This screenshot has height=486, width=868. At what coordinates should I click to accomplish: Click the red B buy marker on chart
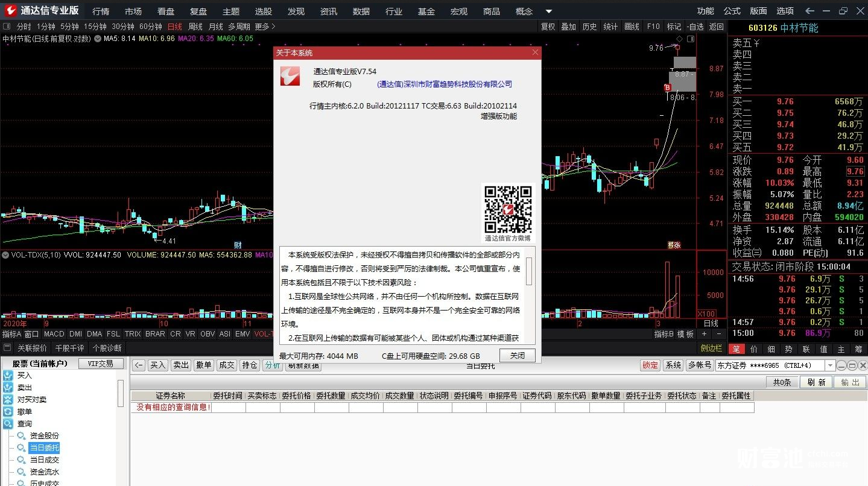pyautogui.click(x=667, y=87)
